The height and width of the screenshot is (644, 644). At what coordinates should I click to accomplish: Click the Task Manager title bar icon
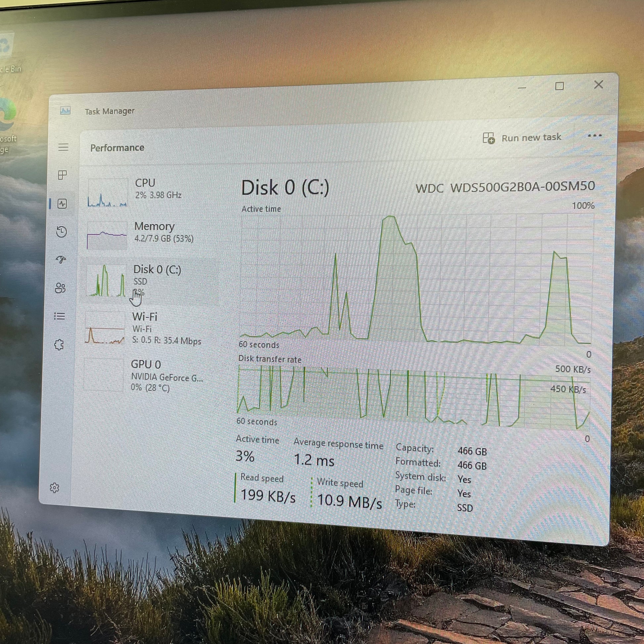tap(65, 110)
